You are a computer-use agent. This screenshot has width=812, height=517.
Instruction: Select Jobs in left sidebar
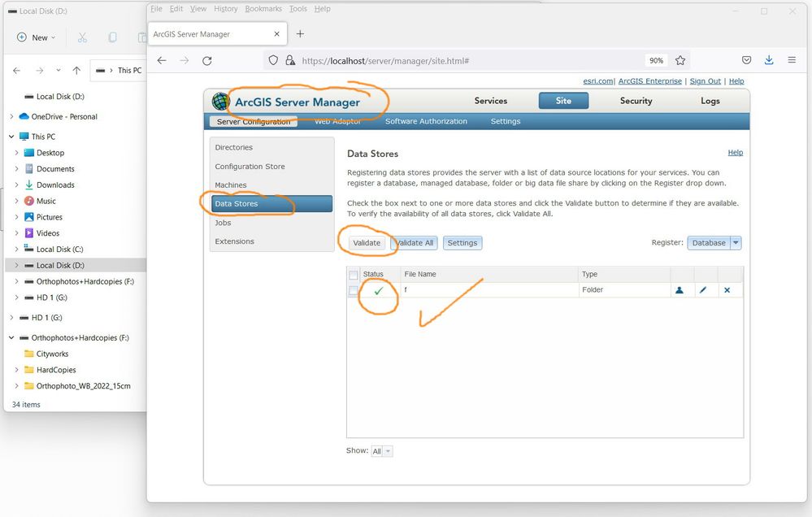224,223
